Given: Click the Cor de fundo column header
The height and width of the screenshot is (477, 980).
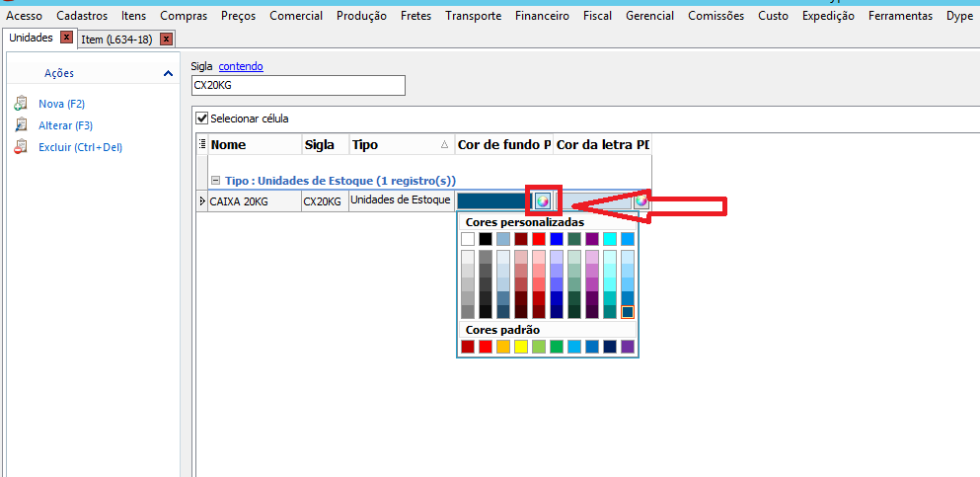Looking at the screenshot, I should [503, 145].
